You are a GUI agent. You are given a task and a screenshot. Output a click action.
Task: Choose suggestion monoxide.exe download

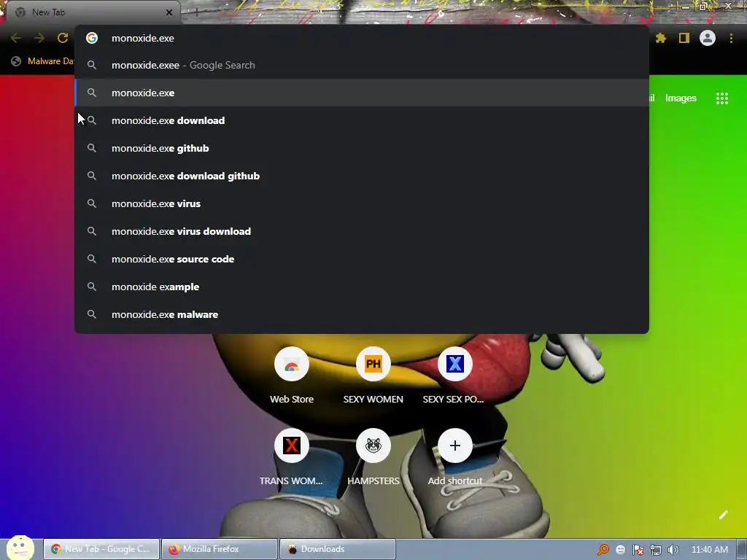click(x=362, y=120)
